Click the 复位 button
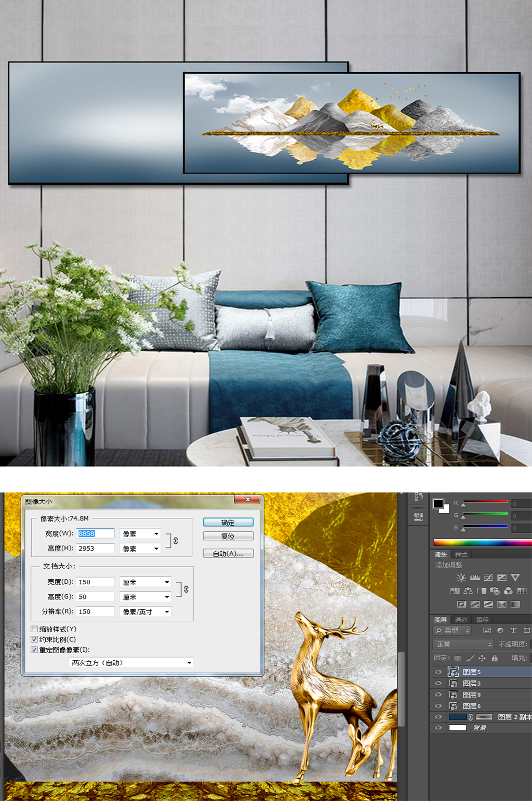The width and height of the screenshot is (532, 801). coord(228,536)
